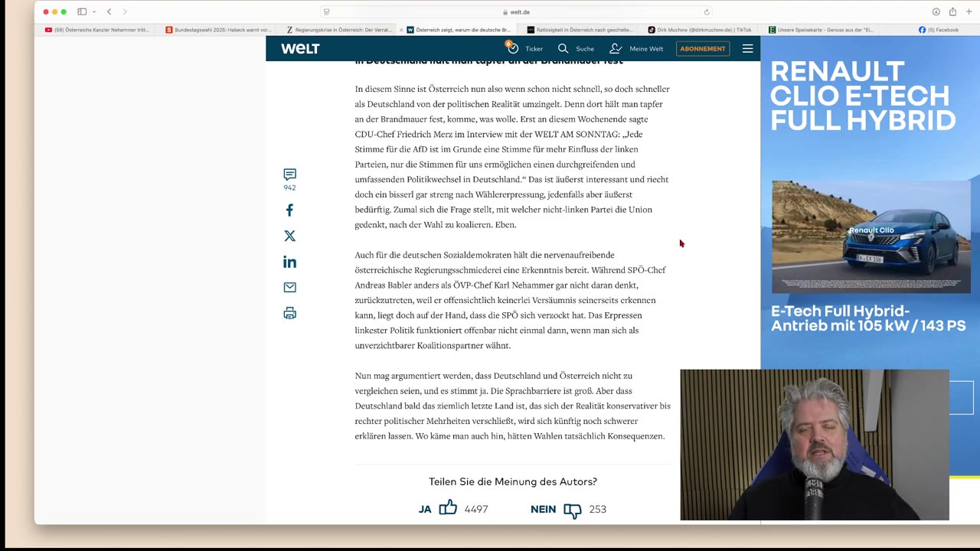Share the article on X
Viewport: 980px width, 551px height.
click(x=289, y=236)
